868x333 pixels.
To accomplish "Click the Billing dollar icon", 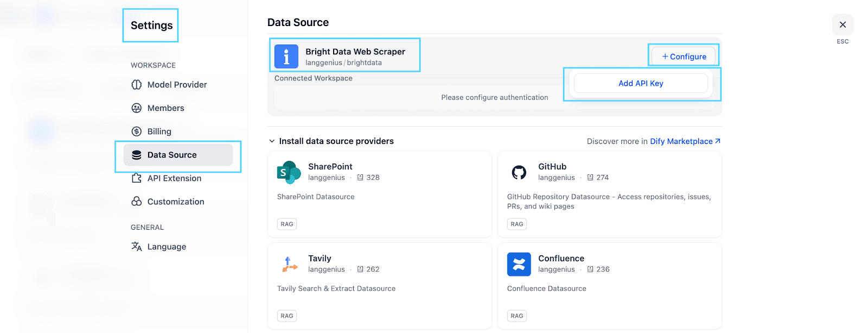I will (137, 131).
